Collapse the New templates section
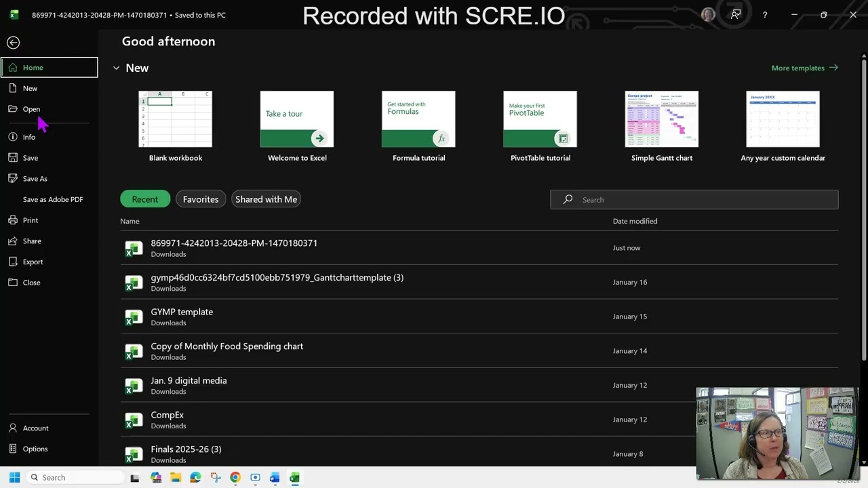This screenshot has width=868, height=488. [116, 68]
